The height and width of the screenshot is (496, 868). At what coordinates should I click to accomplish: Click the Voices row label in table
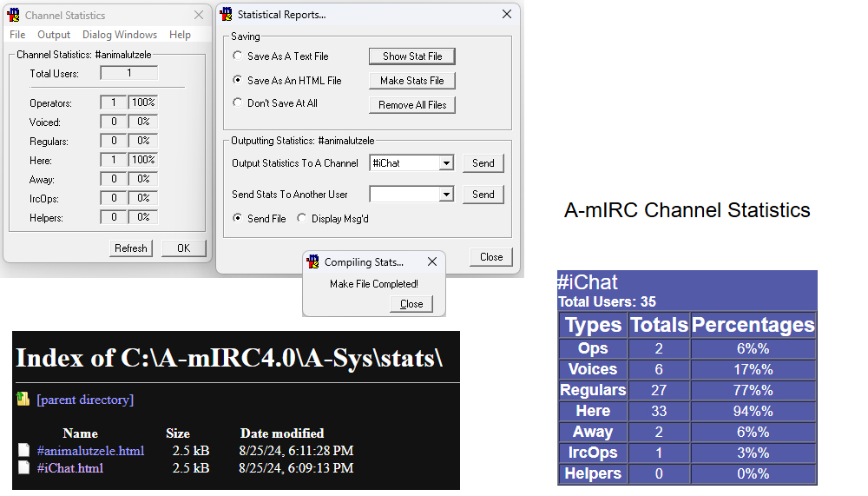[x=593, y=369]
